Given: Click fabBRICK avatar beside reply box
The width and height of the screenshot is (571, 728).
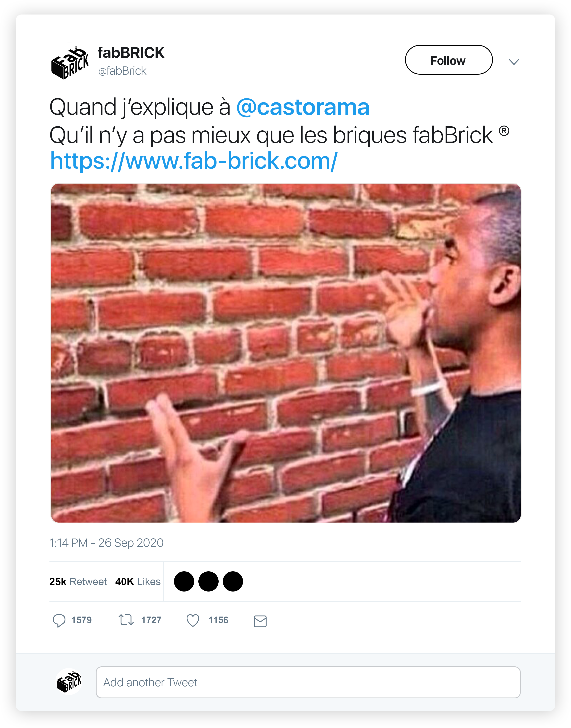Looking at the screenshot, I should (69, 682).
